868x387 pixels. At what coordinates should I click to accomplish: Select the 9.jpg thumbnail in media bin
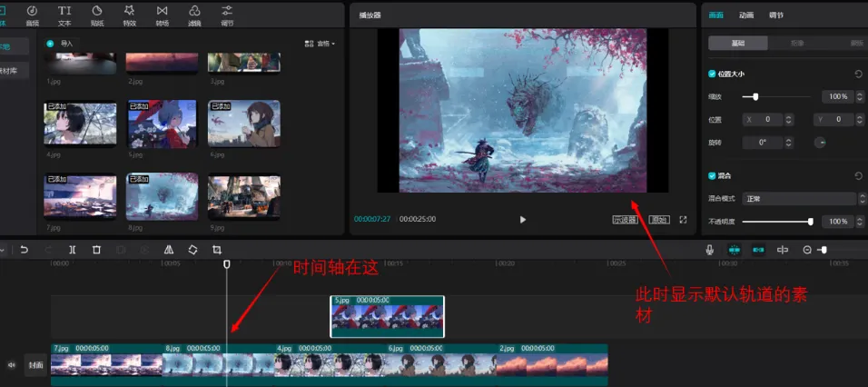click(x=244, y=197)
